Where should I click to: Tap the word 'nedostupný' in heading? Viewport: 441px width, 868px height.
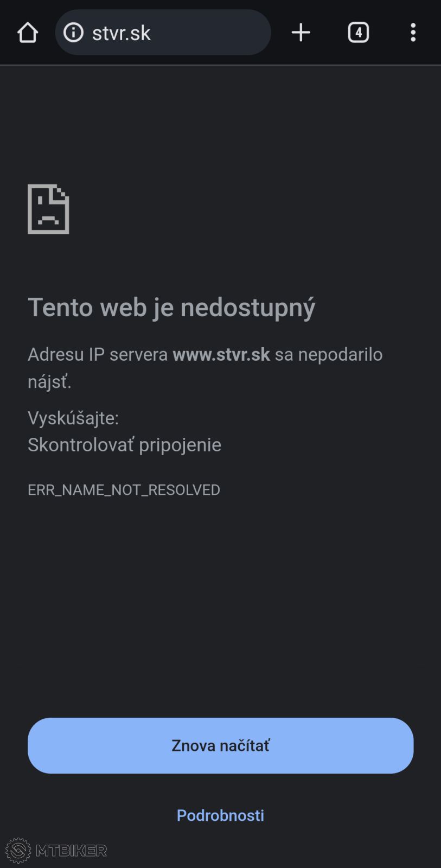(247, 307)
